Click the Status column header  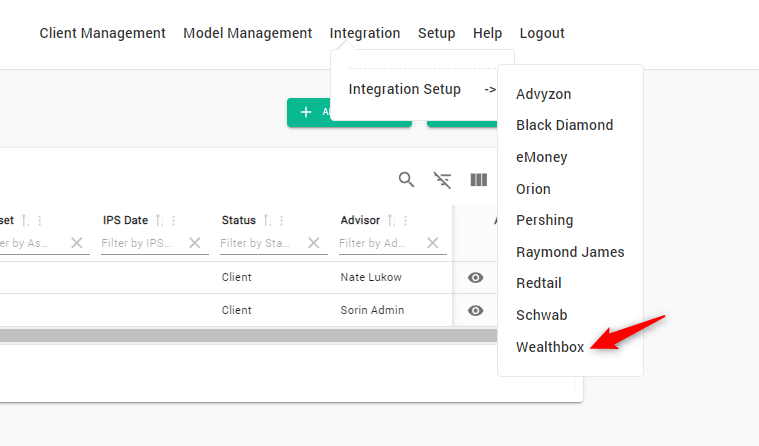pos(239,220)
